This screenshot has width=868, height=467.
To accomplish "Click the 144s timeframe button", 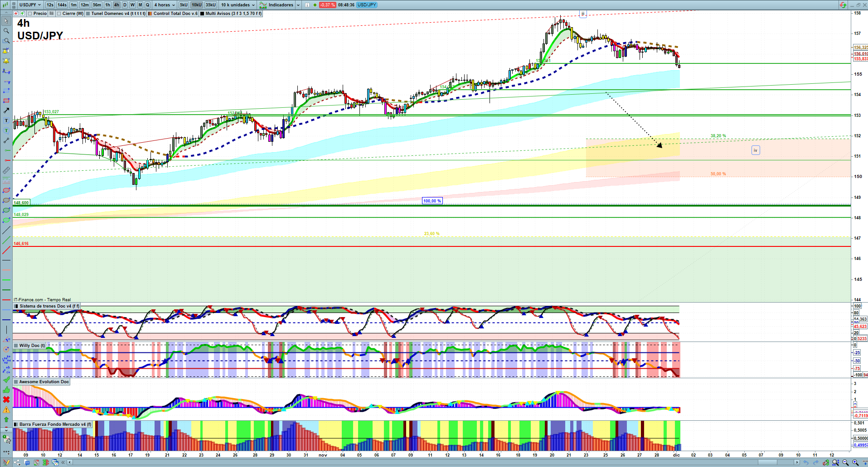I will (62, 5).
